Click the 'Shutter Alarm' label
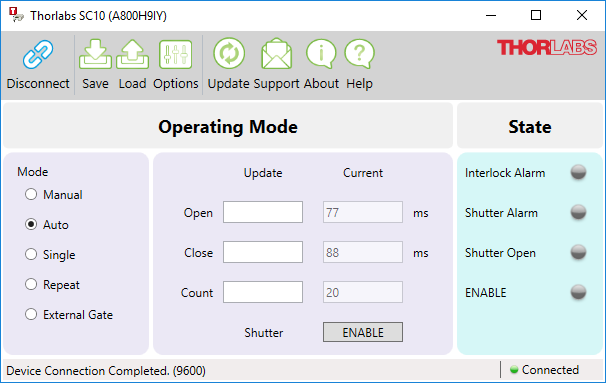This screenshot has height=383, width=606. click(501, 213)
